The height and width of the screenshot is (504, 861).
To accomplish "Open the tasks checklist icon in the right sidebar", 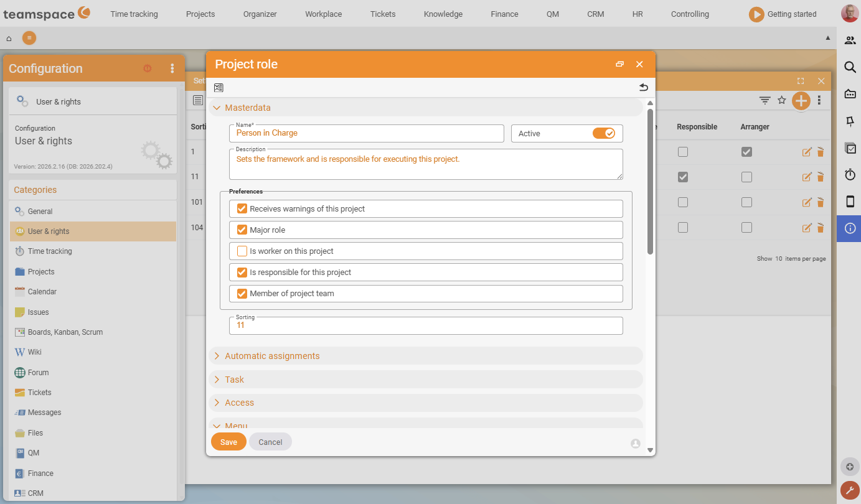I will [850, 148].
